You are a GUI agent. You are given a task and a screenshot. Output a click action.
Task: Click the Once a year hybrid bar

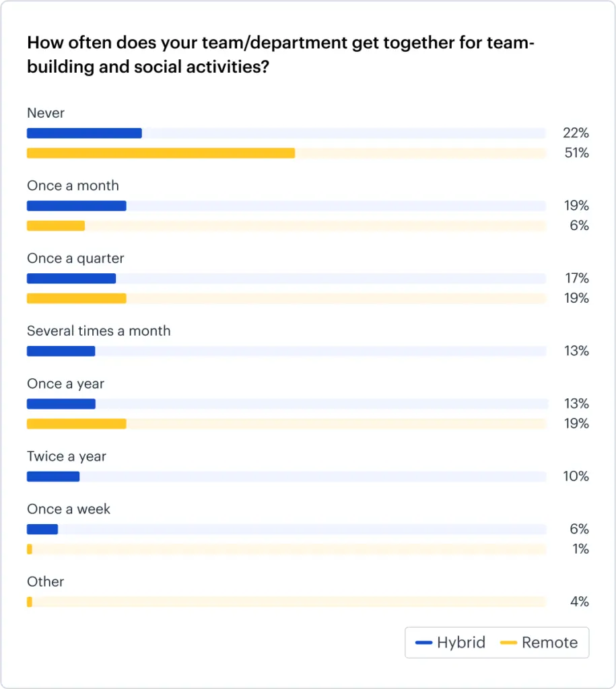61,404
